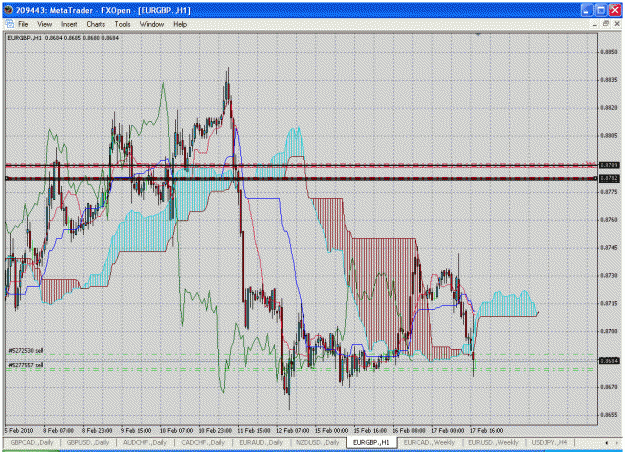Image resolution: width=625 pixels, height=452 pixels.
Task: Switch to the CADCHF,Daily chart tab
Action: (x=202, y=442)
